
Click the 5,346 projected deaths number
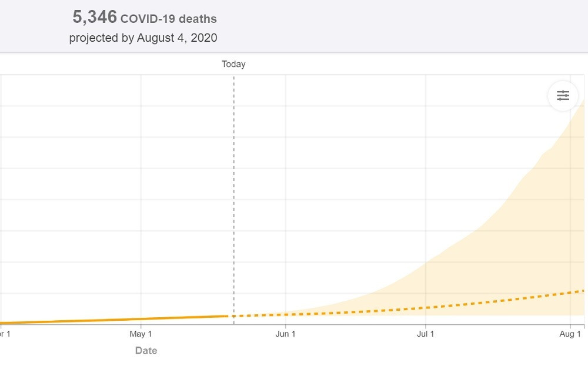tap(95, 18)
